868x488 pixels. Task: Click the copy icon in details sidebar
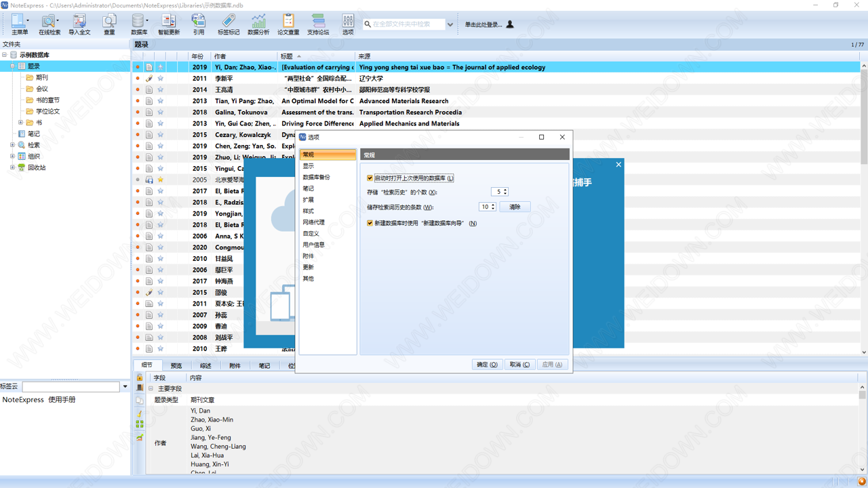tap(140, 401)
